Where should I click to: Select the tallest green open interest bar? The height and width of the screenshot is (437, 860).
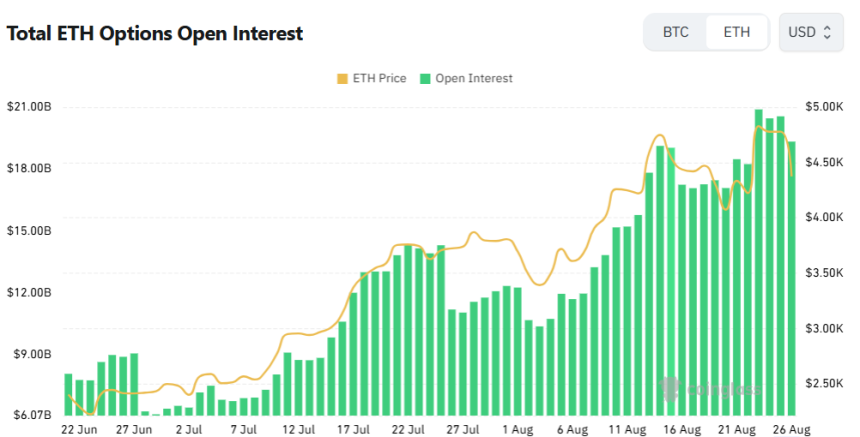(759, 262)
